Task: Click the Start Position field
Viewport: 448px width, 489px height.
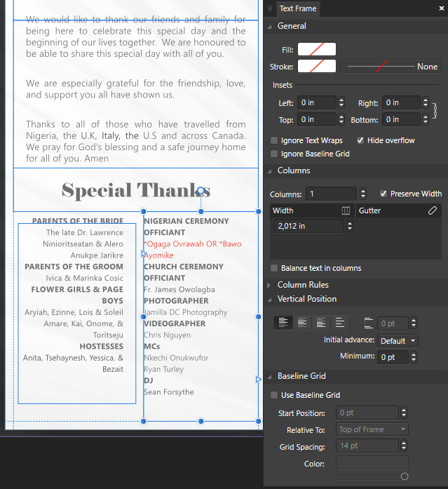Action: (367, 413)
